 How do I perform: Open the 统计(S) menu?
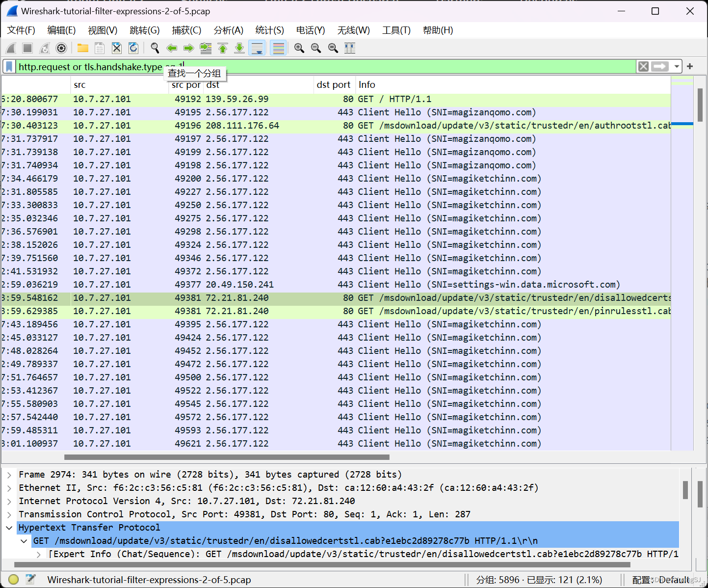pyautogui.click(x=270, y=30)
